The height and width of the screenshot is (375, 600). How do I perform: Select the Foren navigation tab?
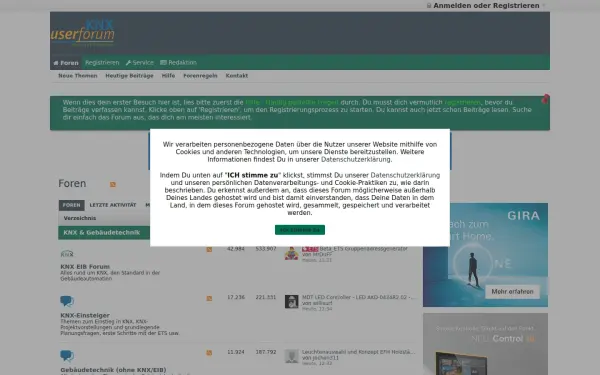coord(66,63)
